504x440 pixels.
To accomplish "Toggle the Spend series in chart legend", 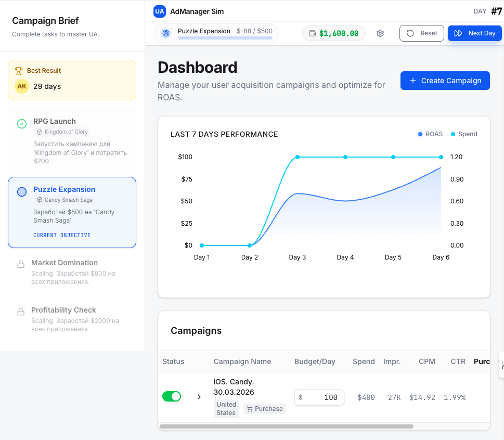I will point(463,134).
